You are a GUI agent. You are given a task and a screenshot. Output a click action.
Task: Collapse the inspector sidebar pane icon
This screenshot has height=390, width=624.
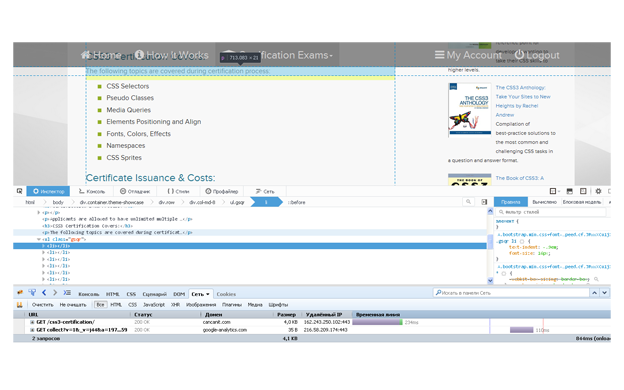(x=484, y=202)
